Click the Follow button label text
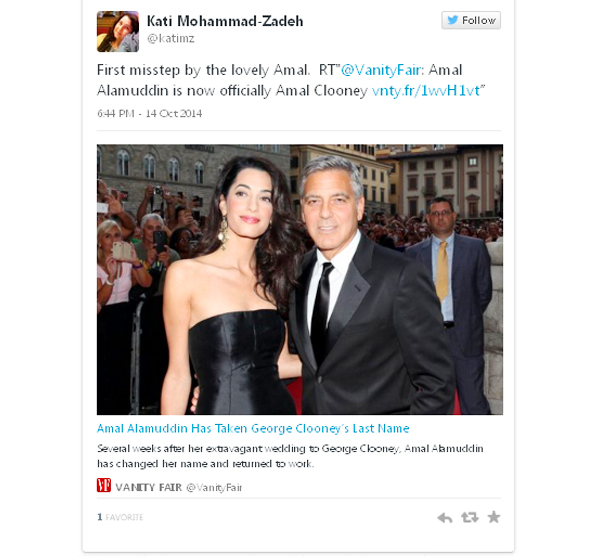The width and height of the screenshot is (600, 557). point(479,20)
